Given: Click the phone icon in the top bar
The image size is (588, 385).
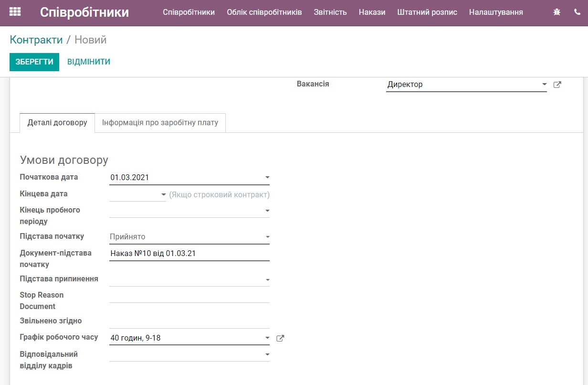Looking at the screenshot, I should [x=577, y=11].
